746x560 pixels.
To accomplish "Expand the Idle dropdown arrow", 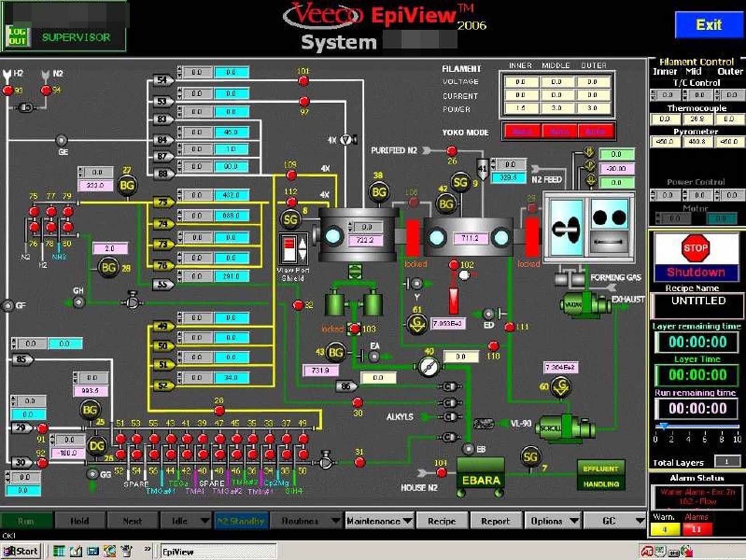I will pyautogui.click(x=204, y=520).
